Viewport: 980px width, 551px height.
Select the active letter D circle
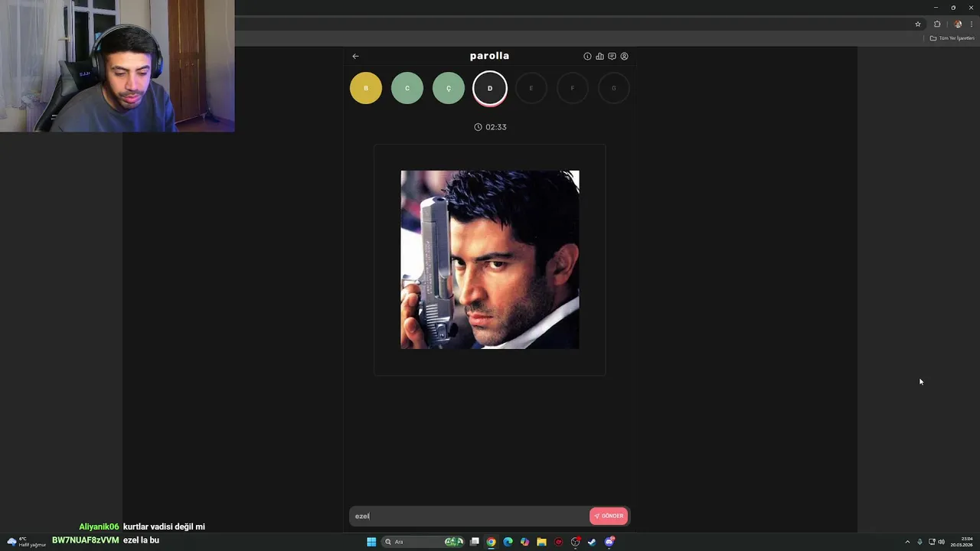[x=490, y=88]
